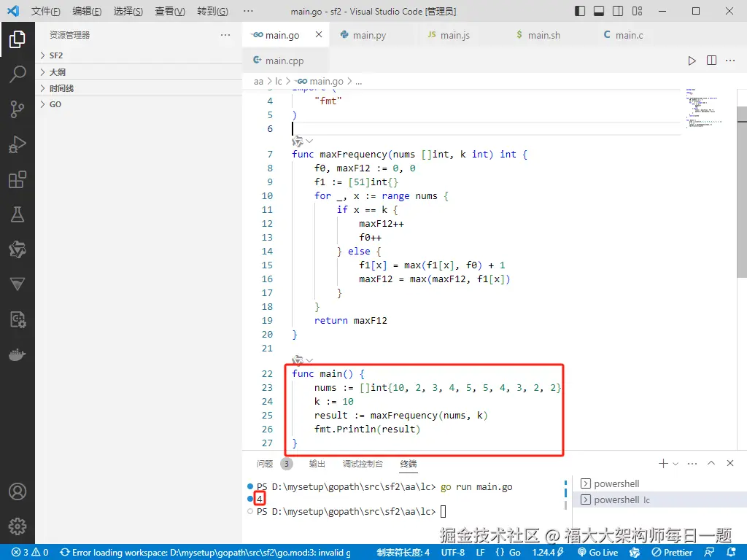
Task: Change tab size 制表符长度: 4
Action: tap(403, 553)
